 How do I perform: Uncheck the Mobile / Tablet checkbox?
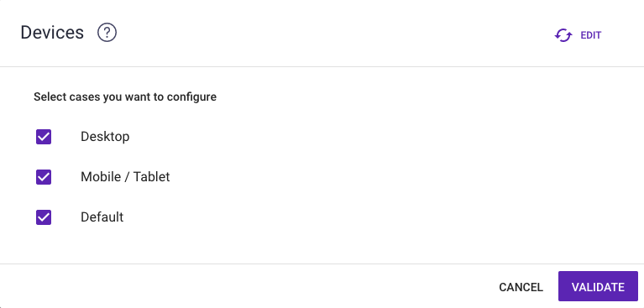[x=44, y=177]
